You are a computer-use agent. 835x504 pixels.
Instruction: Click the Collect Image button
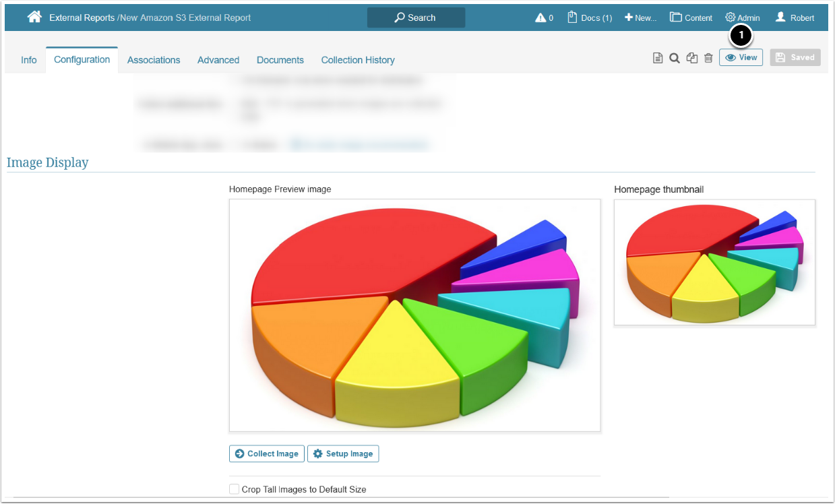(267, 453)
